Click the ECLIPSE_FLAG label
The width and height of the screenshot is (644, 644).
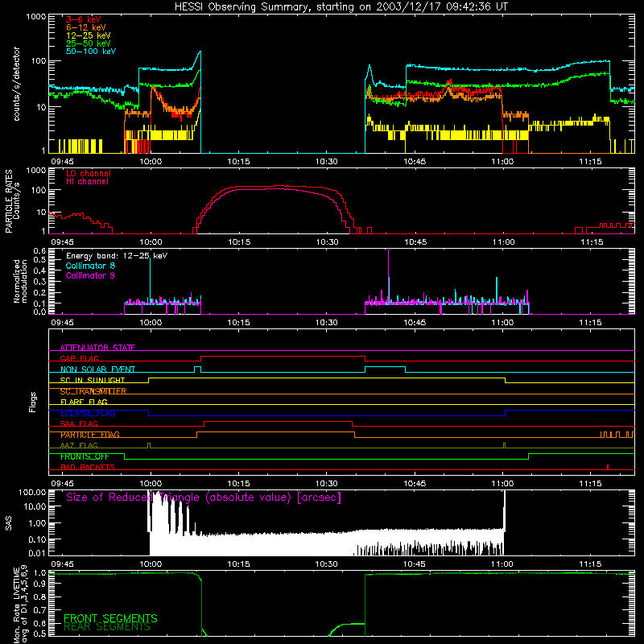click(x=88, y=413)
